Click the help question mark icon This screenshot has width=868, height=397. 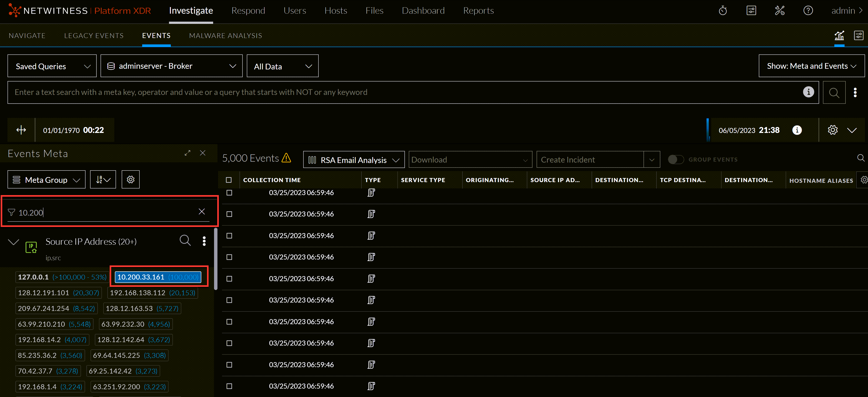[x=808, y=11]
